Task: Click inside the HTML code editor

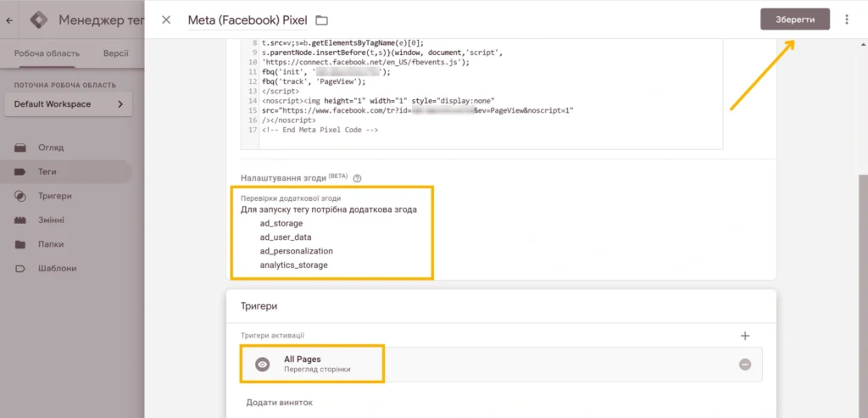Action: pyautogui.click(x=481, y=94)
